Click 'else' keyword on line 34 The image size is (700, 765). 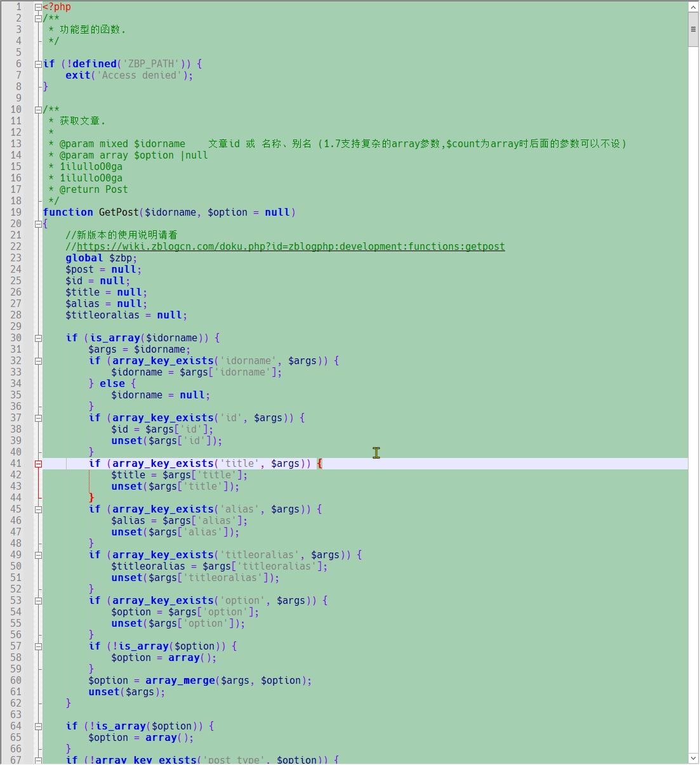click(112, 384)
